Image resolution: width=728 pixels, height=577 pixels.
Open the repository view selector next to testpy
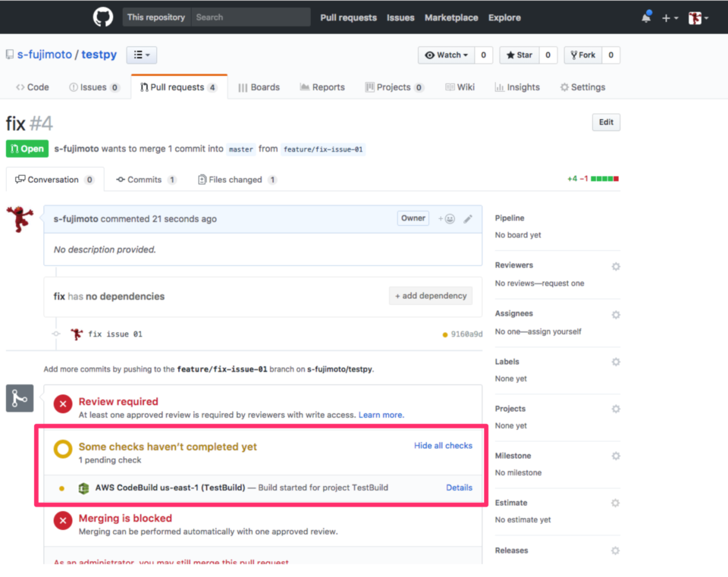[x=143, y=54]
